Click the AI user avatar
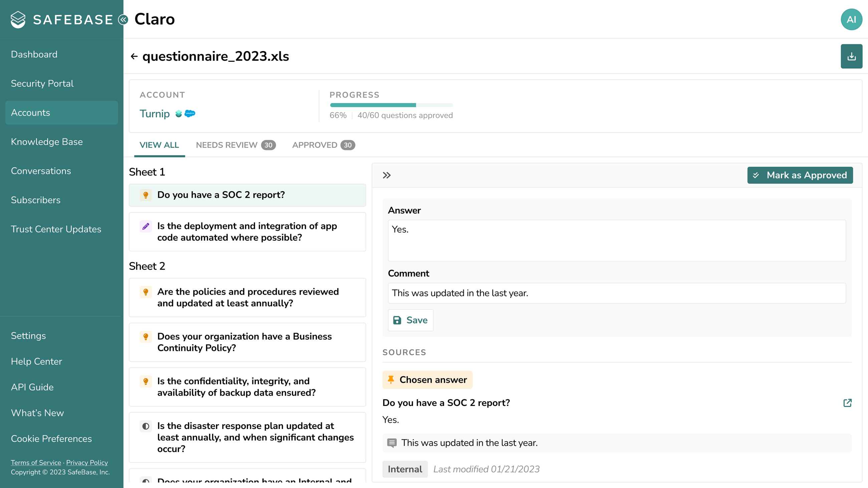 click(851, 20)
